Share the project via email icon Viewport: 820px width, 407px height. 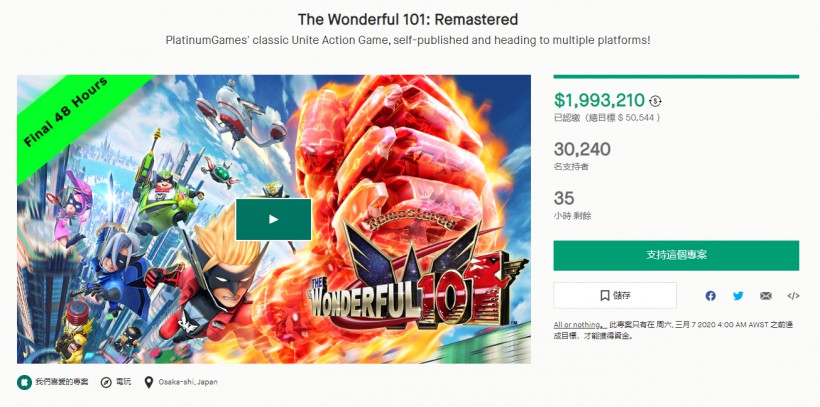click(x=766, y=296)
